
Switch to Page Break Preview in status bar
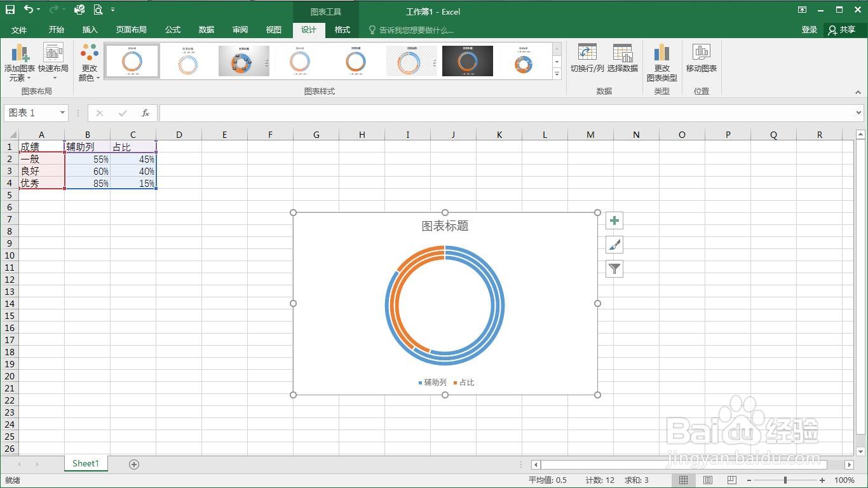click(x=731, y=480)
